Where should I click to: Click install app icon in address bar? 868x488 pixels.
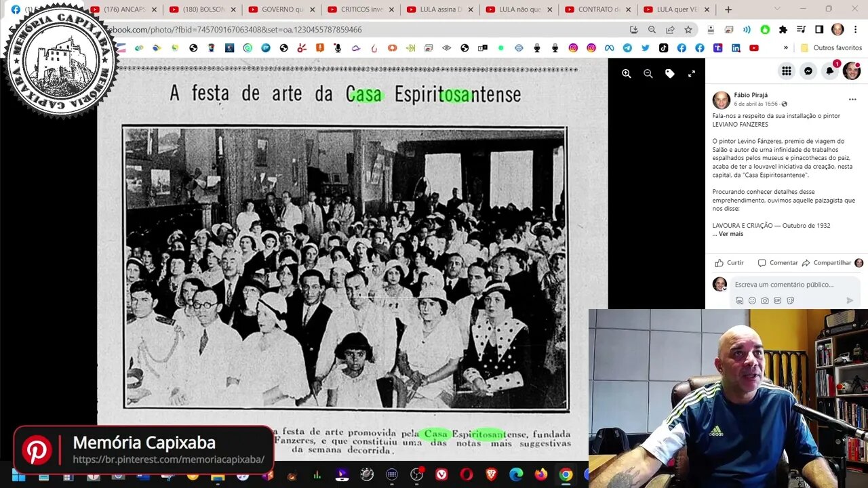tap(634, 30)
